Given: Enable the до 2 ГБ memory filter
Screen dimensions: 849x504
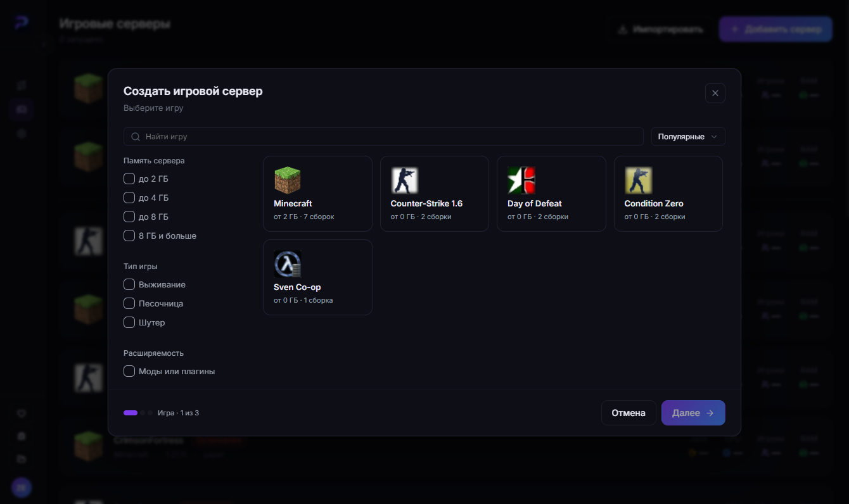Looking at the screenshot, I should [129, 179].
